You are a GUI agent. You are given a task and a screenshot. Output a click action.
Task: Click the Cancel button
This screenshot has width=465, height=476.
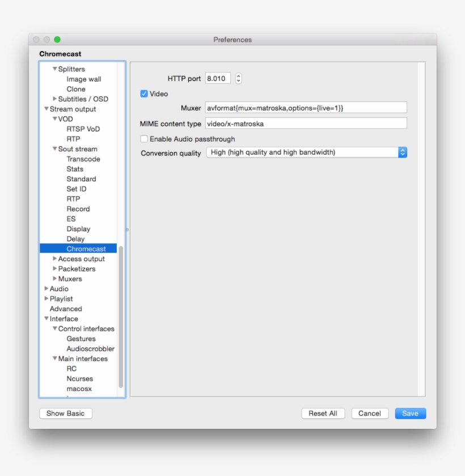click(370, 414)
